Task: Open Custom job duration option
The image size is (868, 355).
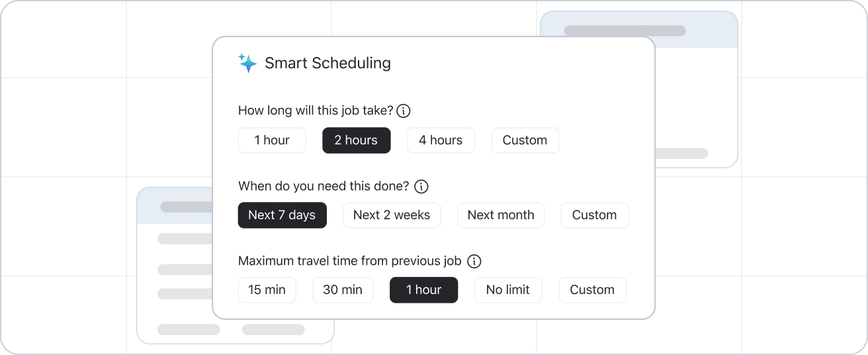Action: coord(525,140)
